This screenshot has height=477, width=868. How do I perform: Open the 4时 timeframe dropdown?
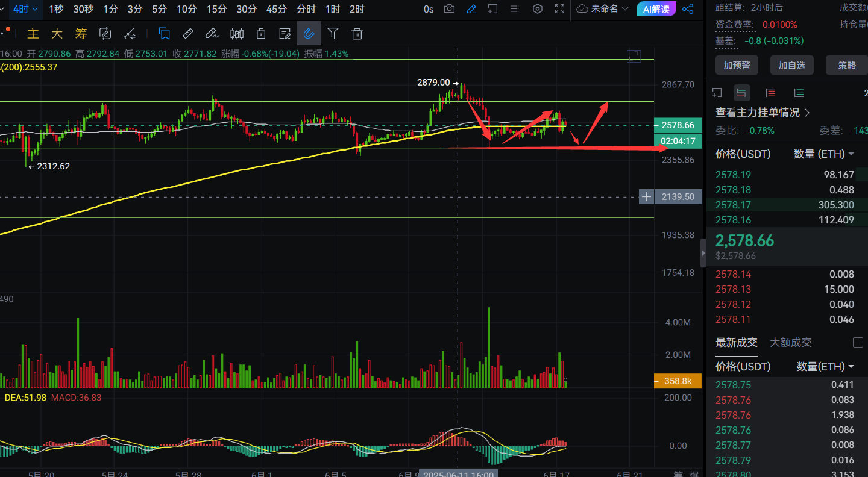[26, 9]
